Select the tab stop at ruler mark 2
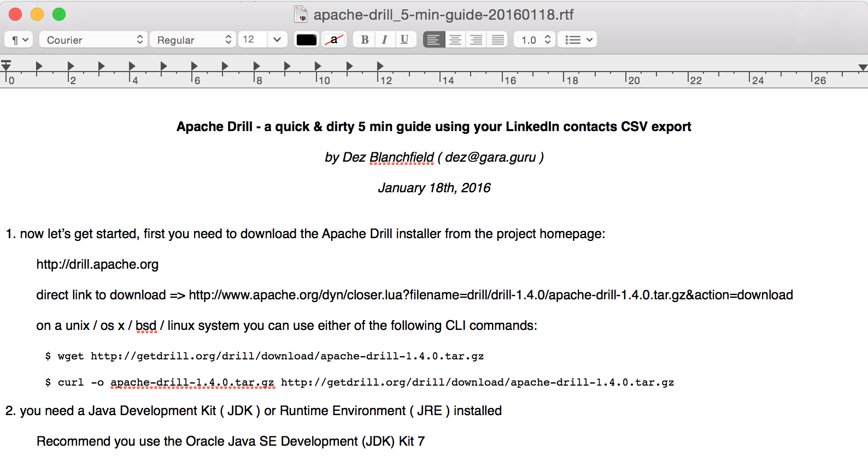This screenshot has height=461, width=868. 71,66
